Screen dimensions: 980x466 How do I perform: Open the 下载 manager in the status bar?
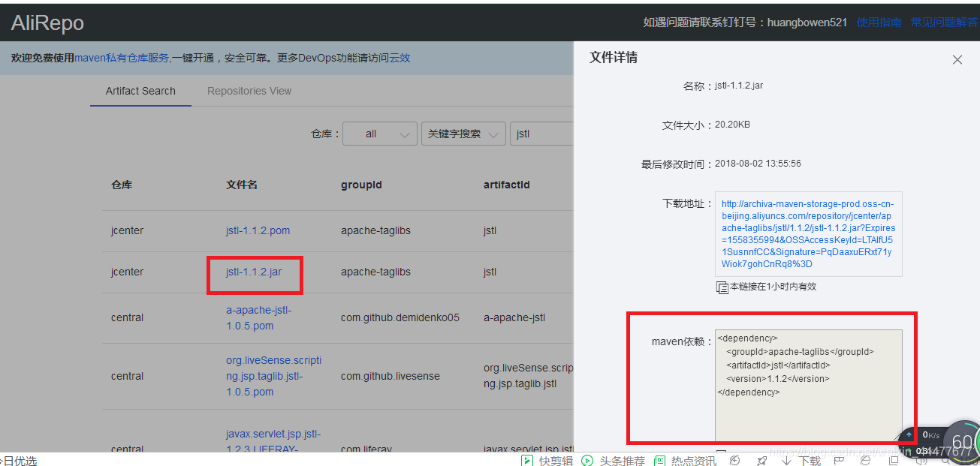pos(802,461)
